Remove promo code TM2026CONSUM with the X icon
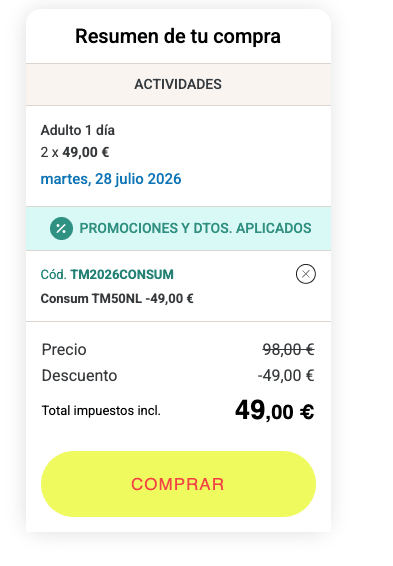The image size is (393, 566). pos(306,274)
